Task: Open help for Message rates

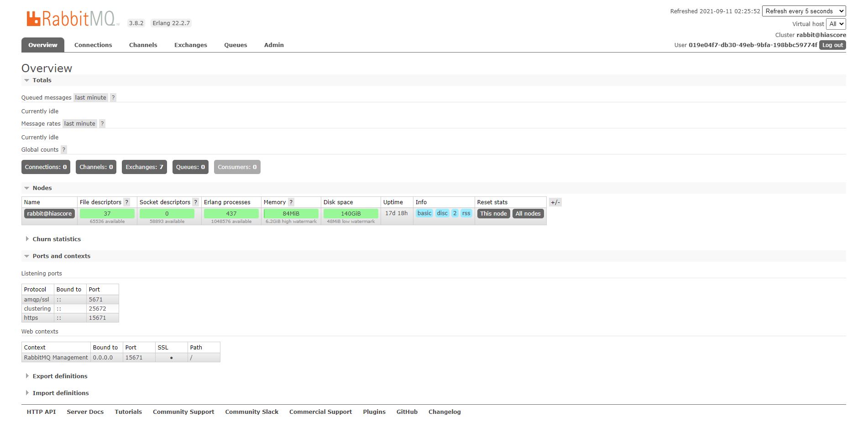Action: click(x=102, y=123)
